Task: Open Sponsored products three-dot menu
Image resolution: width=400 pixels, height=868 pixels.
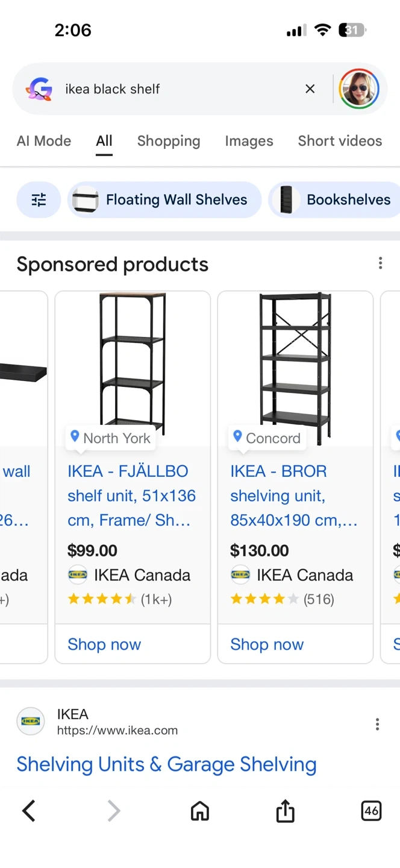Action: click(x=380, y=263)
